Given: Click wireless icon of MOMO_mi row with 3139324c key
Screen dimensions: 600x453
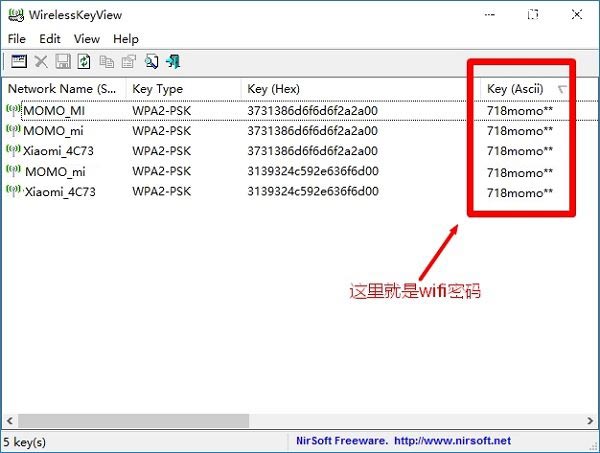Looking at the screenshot, I should (13, 171).
